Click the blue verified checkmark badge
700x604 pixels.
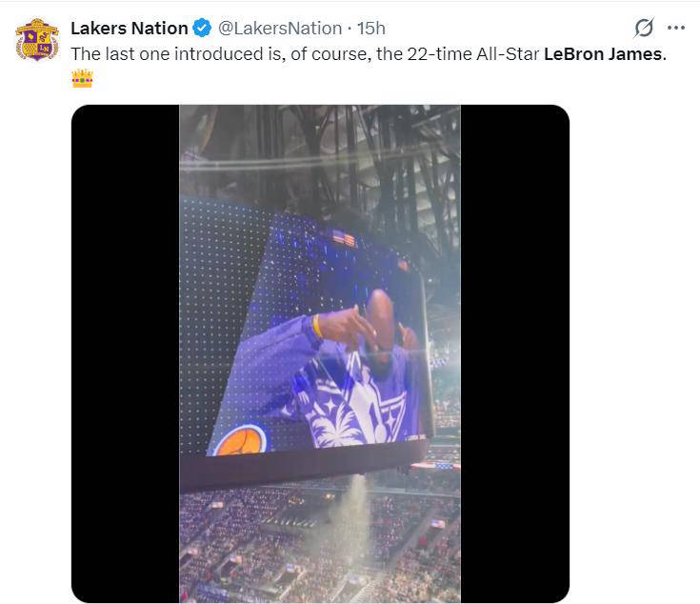coord(203,29)
